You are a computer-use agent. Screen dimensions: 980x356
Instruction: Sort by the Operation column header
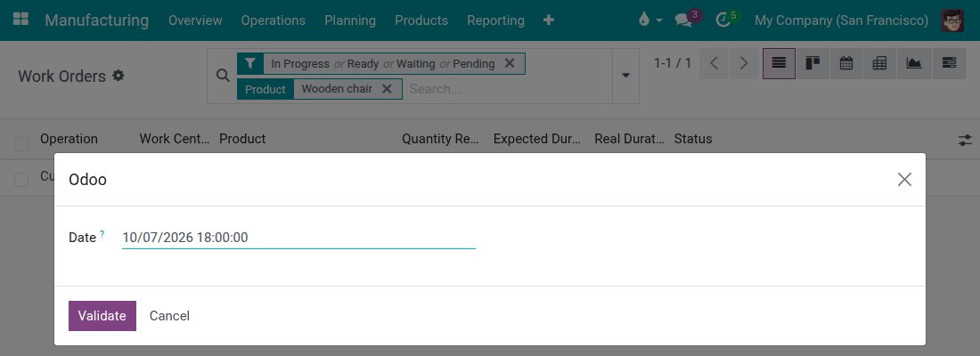(x=69, y=139)
